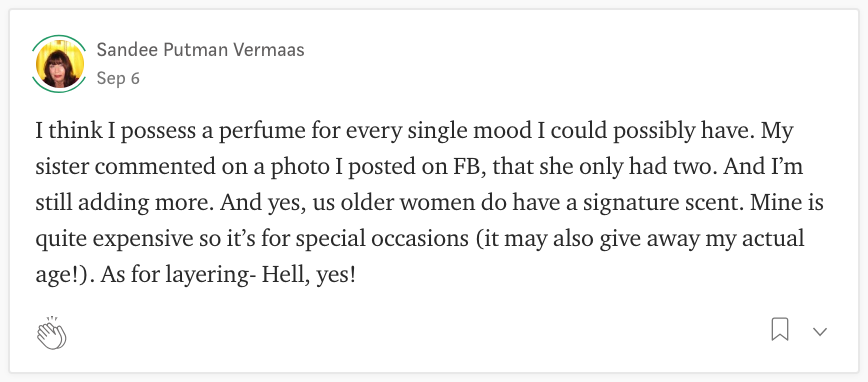The image size is (868, 382).
Task: Click the clapping hands icon
Action: 51,333
